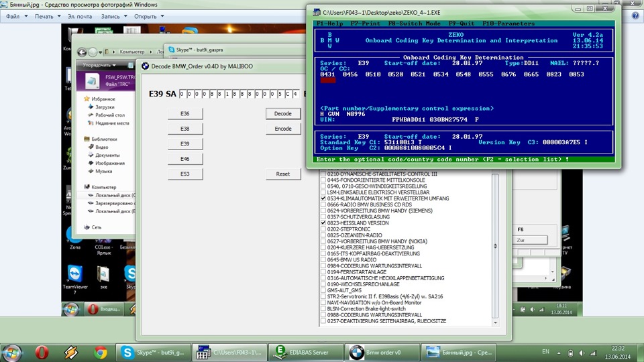Click Option Key value 00008810080005C4
Image resolution: width=644 pixels, height=362 pixels.
tap(415, 147)
